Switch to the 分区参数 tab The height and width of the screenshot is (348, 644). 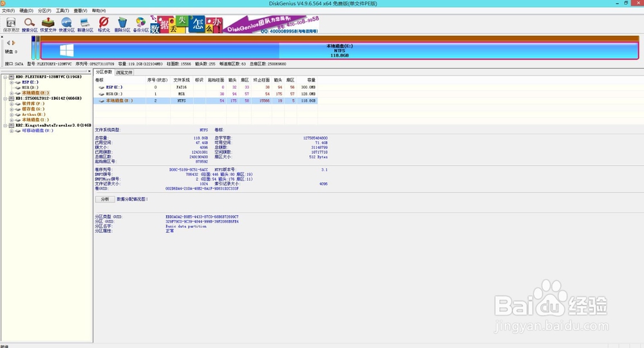pos(104,72)
